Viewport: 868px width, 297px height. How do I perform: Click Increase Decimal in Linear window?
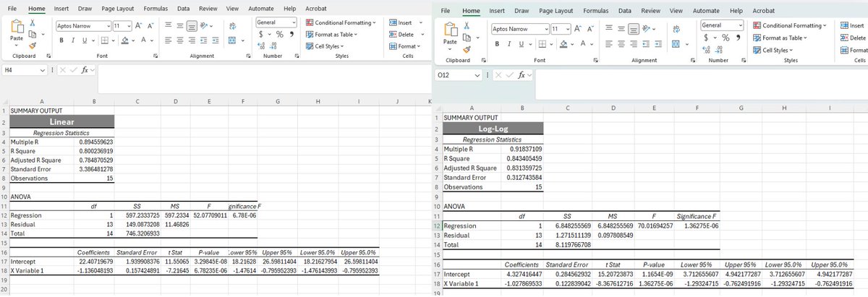coord(263,47)
